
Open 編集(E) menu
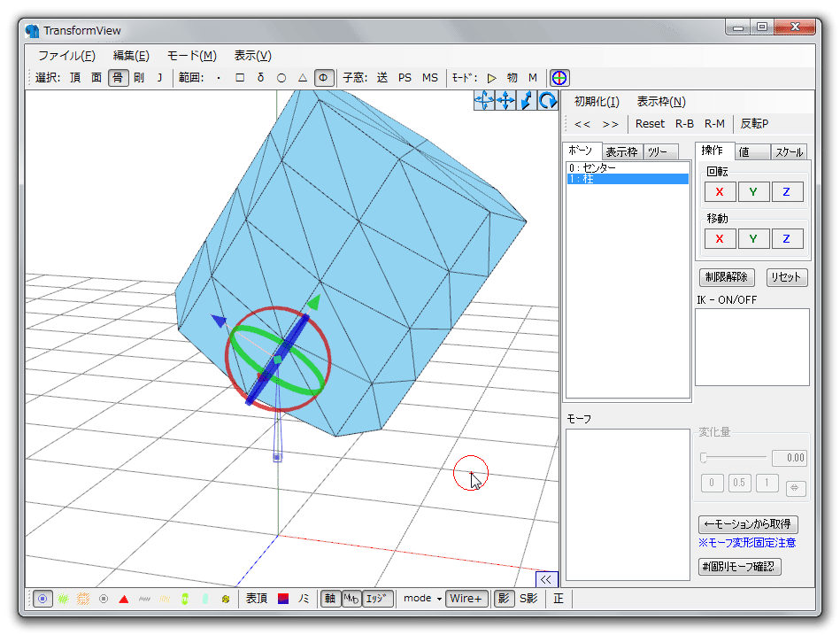point(131,56)
